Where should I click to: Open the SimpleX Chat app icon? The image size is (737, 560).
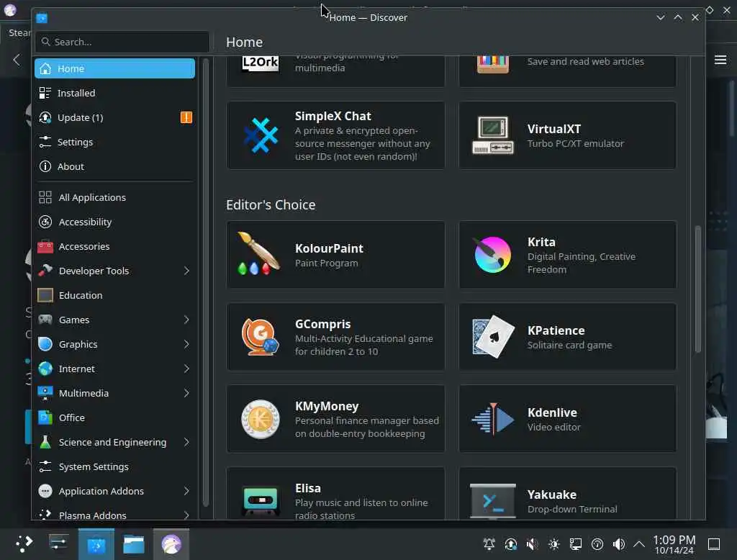pyautogui.click(x=261, y=135)
